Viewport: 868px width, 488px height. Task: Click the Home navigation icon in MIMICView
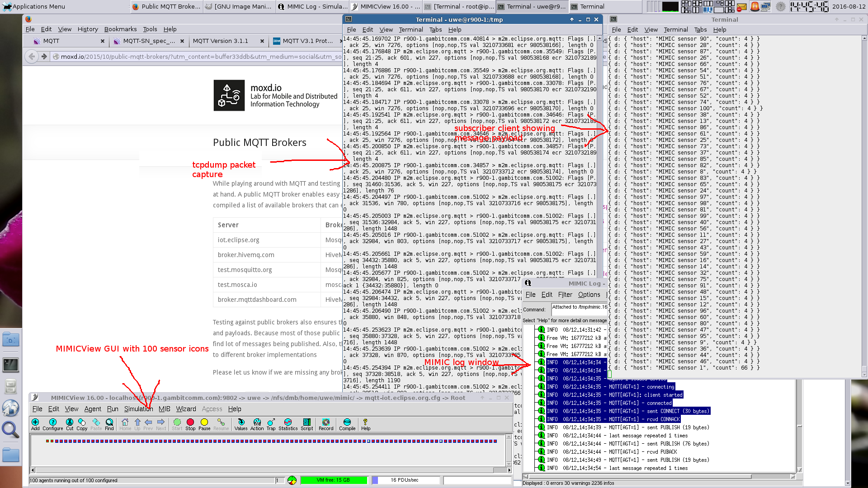tap(125, 424)
